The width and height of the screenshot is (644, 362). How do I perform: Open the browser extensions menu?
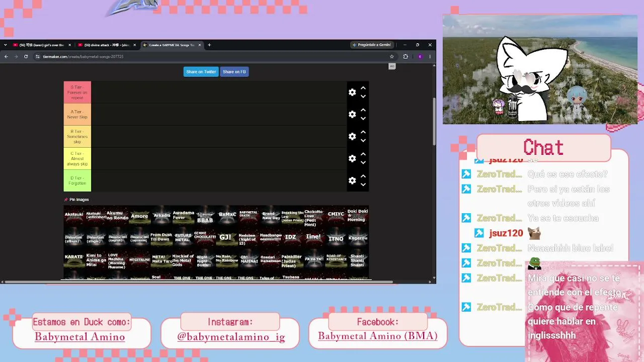coord(406,57)
